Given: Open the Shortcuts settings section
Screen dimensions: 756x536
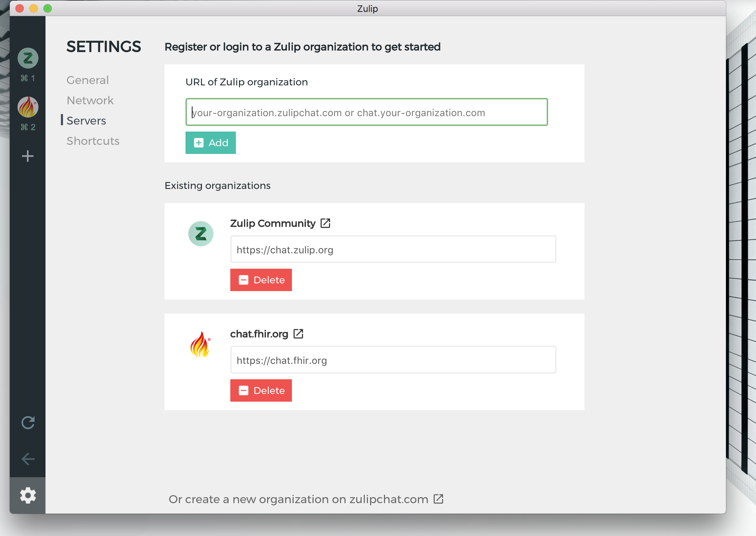Looking at the screenshot, I should pyautogui.click(x=93, y=141).
